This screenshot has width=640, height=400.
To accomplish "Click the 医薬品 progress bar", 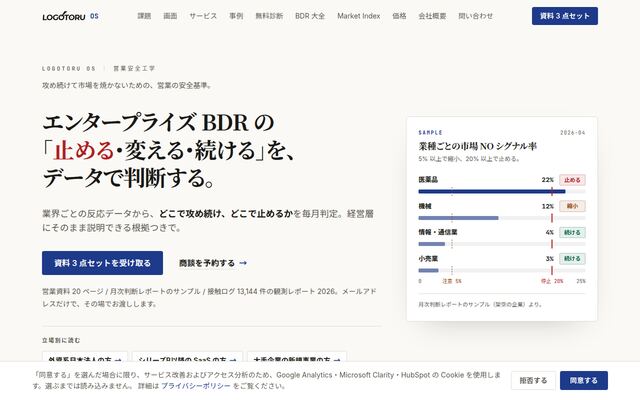I will point(502,191).
